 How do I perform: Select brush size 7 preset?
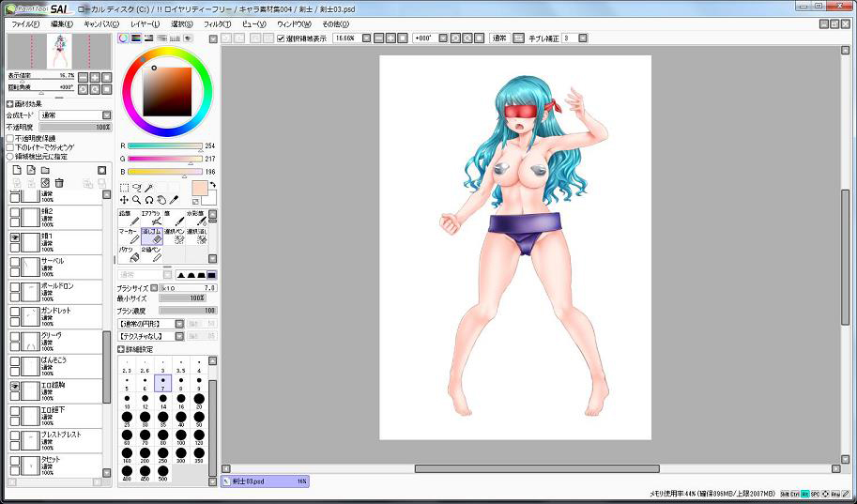[x=162, y=383]
